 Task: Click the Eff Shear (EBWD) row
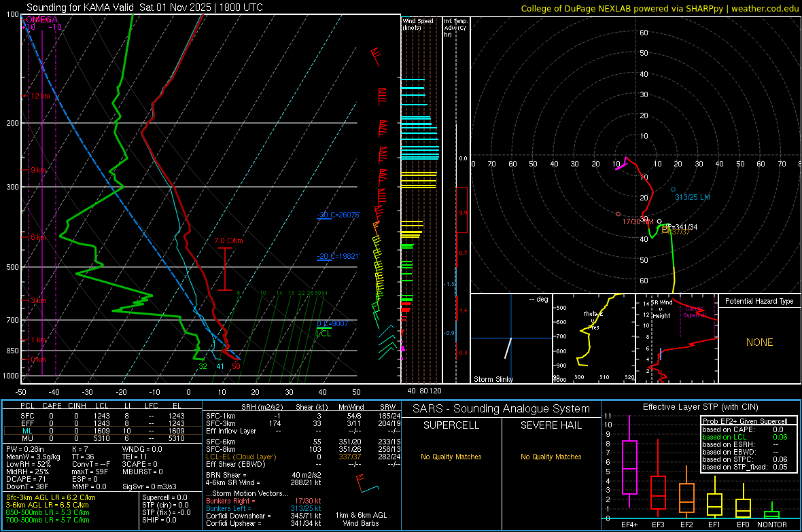302,464
